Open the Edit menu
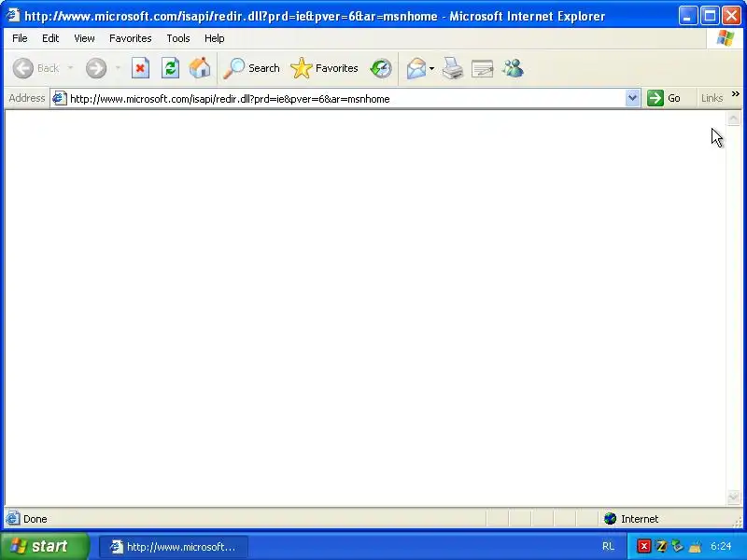The image size is (747, 560). [x=50, y=38]
